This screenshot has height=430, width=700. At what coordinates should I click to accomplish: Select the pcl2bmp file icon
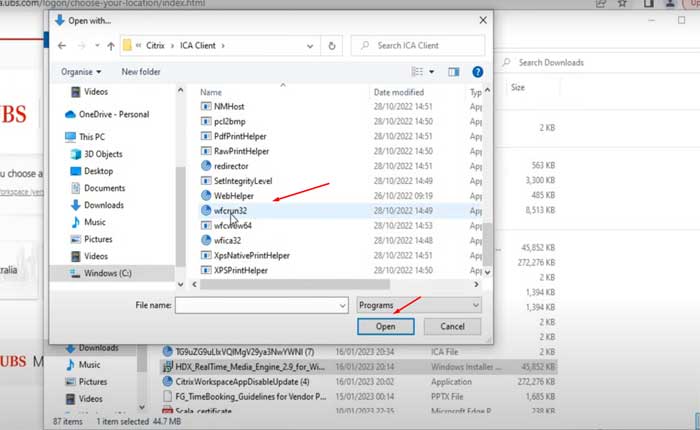pos(206,121)
